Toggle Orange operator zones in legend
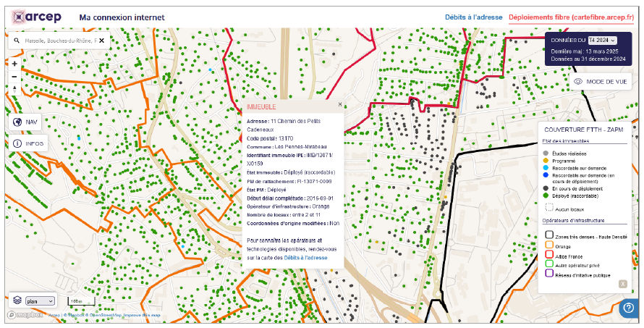Screen dimensions: 644x328 coord(549,246)
